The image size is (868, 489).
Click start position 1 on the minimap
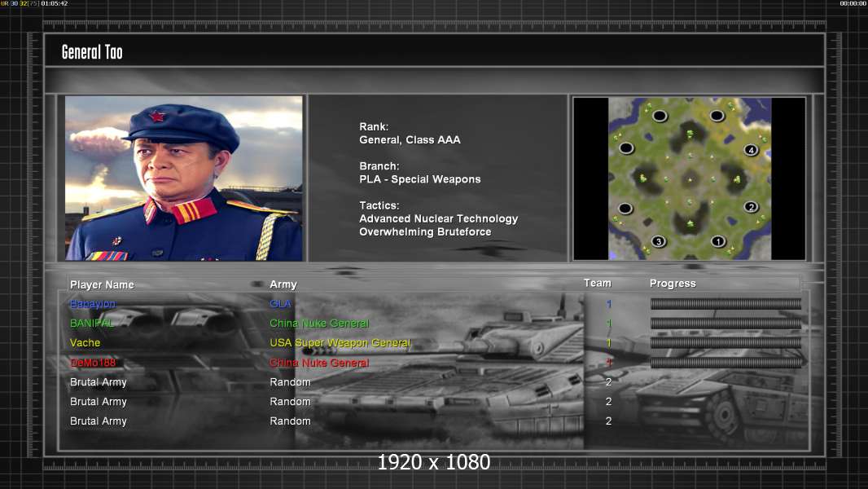pyautogui.click(x=717, y=241)
